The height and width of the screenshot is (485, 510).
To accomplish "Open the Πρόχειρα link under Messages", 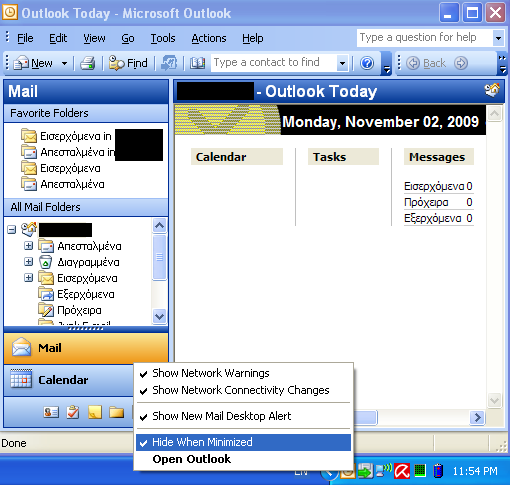I will (426, 202).
